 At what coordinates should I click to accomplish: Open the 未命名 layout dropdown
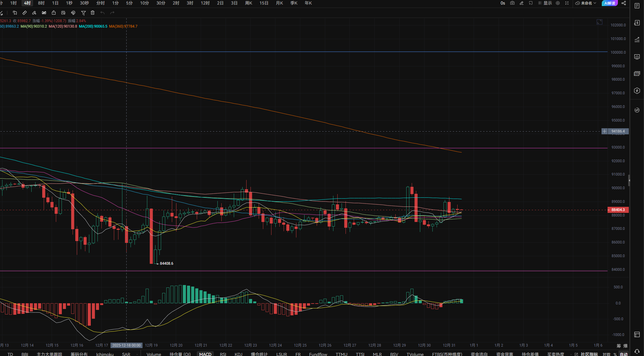[x=586, y=3]
